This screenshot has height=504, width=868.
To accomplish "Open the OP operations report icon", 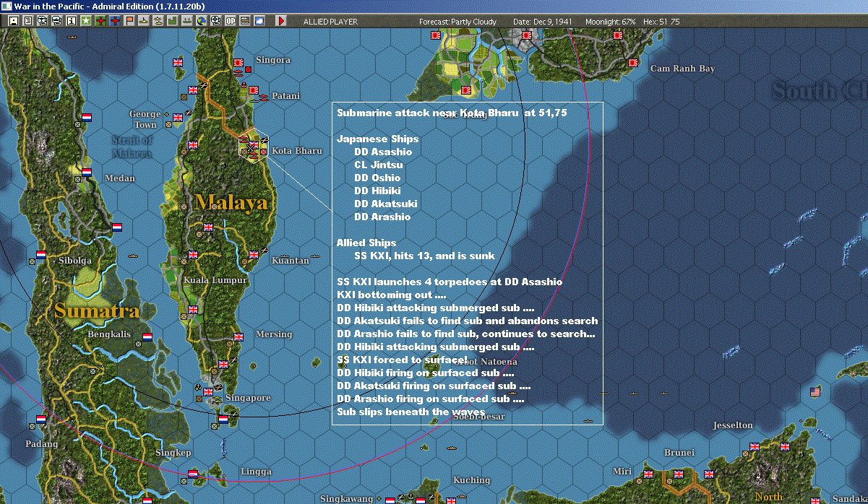I will tap(230, 22).
